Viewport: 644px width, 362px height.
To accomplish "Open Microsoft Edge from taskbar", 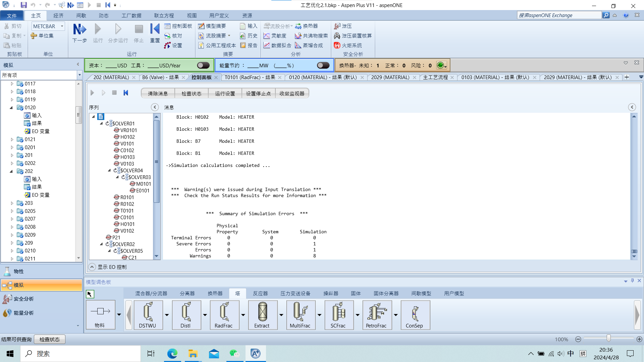I will pos(172,354).
